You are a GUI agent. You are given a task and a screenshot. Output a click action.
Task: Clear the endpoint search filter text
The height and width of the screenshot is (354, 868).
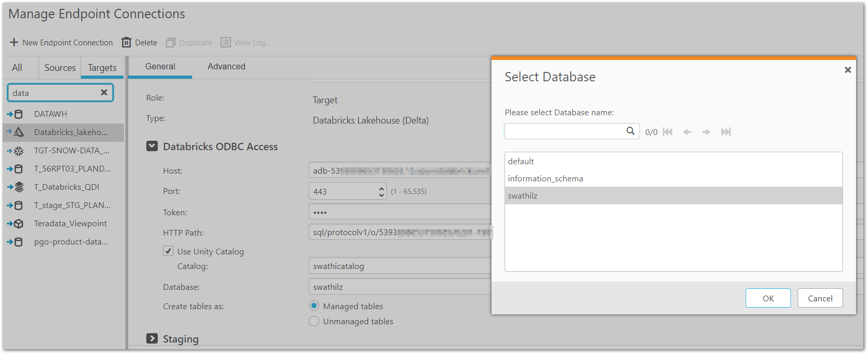pos(104,92)
